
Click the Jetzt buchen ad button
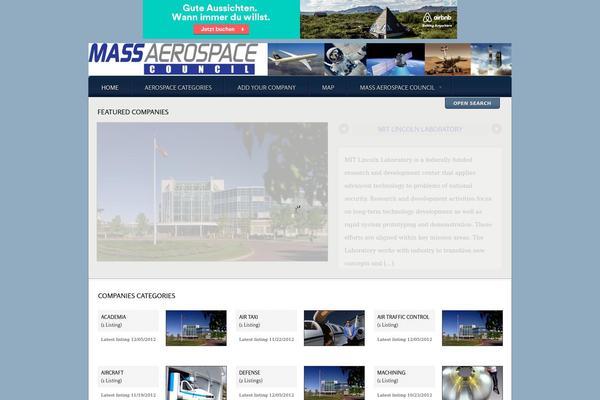click(x=221, y=29)
